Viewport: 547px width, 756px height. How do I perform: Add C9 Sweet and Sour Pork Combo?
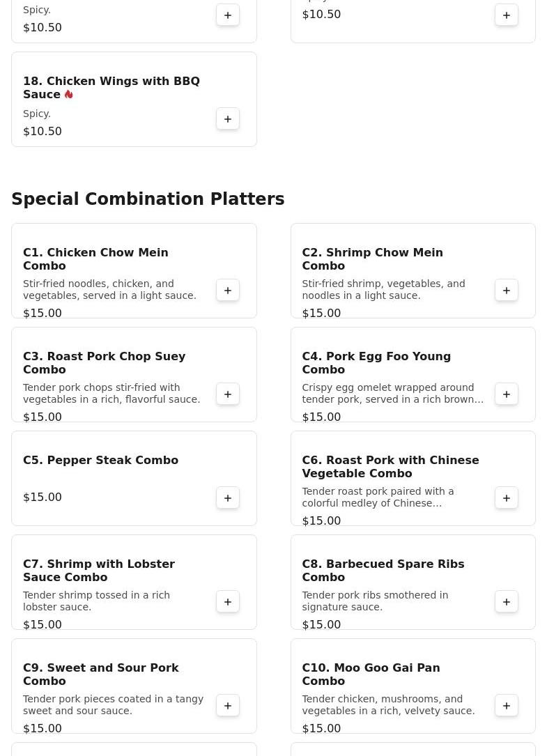pyautogui.click(x=228, y=705)
